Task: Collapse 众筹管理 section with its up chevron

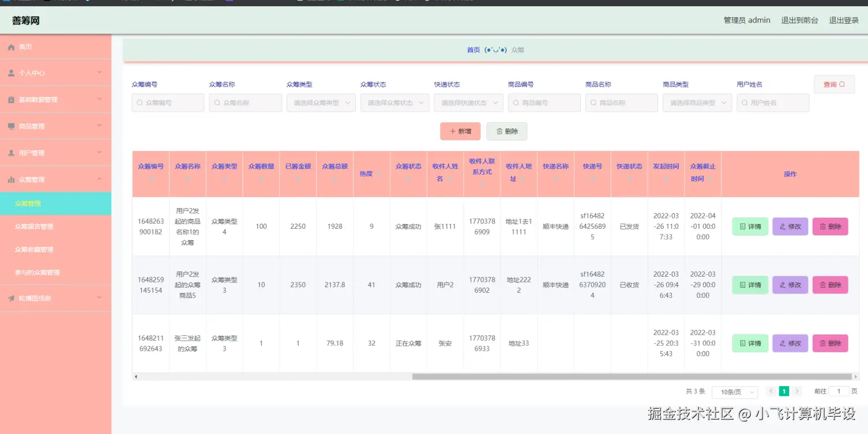Action: click(x=99, y=179)
